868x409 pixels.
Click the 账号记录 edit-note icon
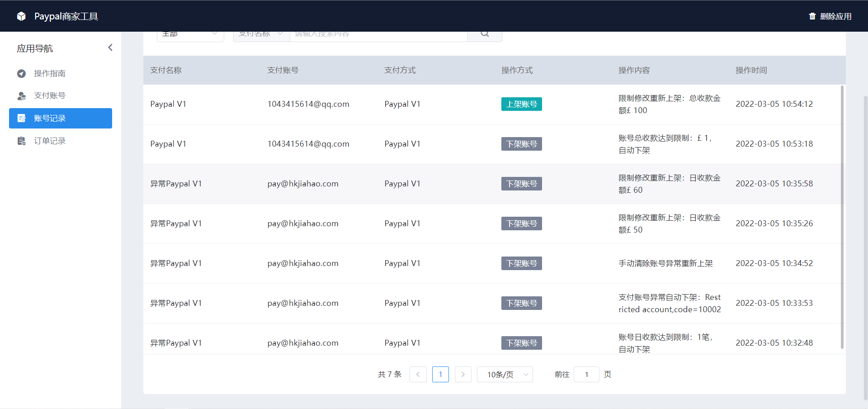(x=21, y=118)
